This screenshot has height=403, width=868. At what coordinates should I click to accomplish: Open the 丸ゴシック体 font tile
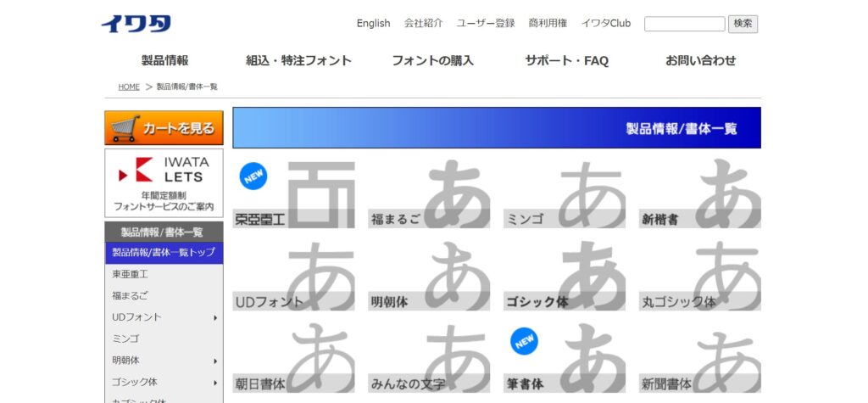(x=700, y=276)
